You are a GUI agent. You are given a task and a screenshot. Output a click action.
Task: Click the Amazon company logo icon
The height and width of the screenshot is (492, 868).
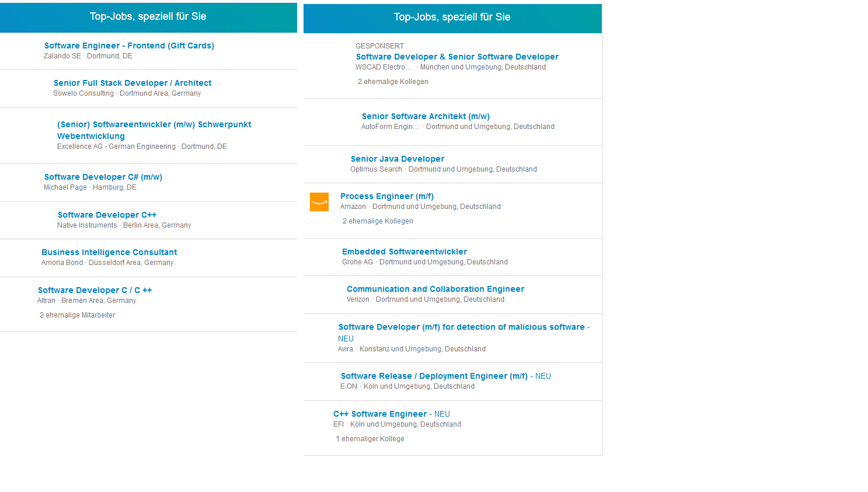point(319,202)
